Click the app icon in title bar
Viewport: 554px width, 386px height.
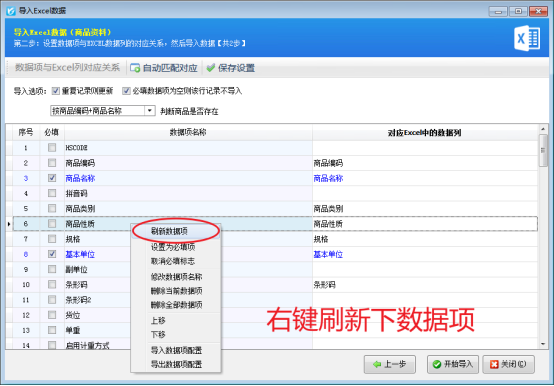[x=11, y=11]
